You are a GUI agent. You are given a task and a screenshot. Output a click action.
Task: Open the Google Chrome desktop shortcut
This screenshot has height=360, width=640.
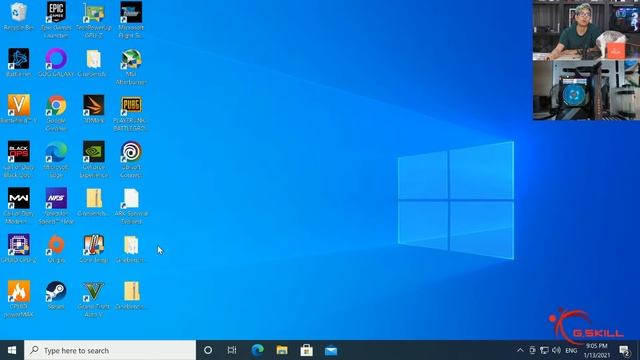[x=56, y=113]
